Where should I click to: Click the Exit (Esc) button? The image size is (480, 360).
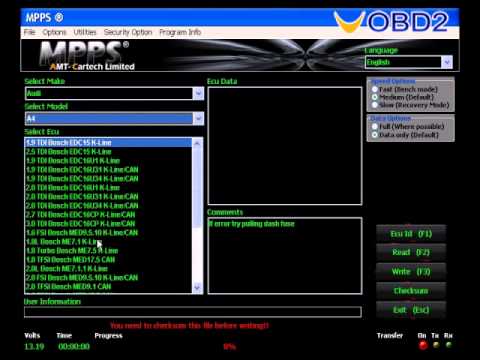click(411, 310)
